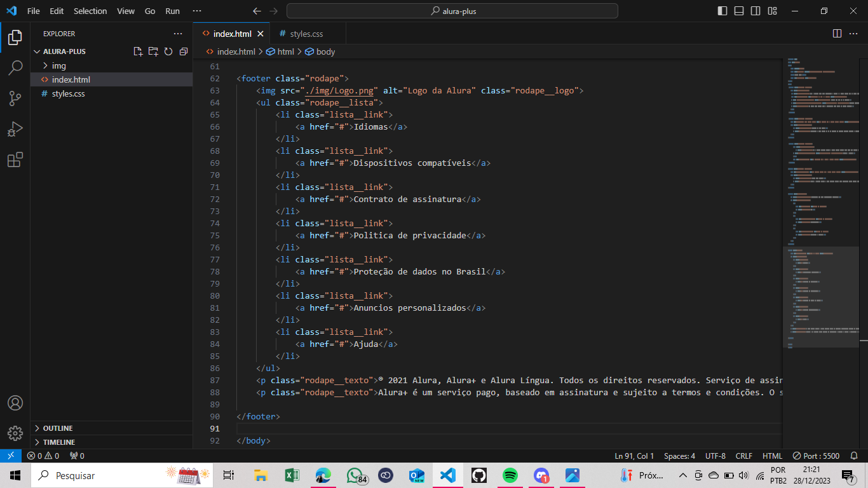Screen dimensions: 868x488
Task: Open Spotify from the taskbar
Action: [510, 475]
